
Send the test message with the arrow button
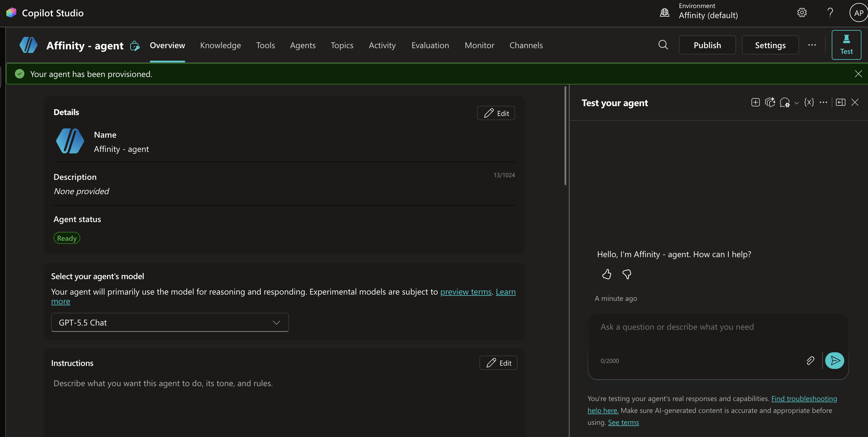pyautogui.click(x=835, y=361)
